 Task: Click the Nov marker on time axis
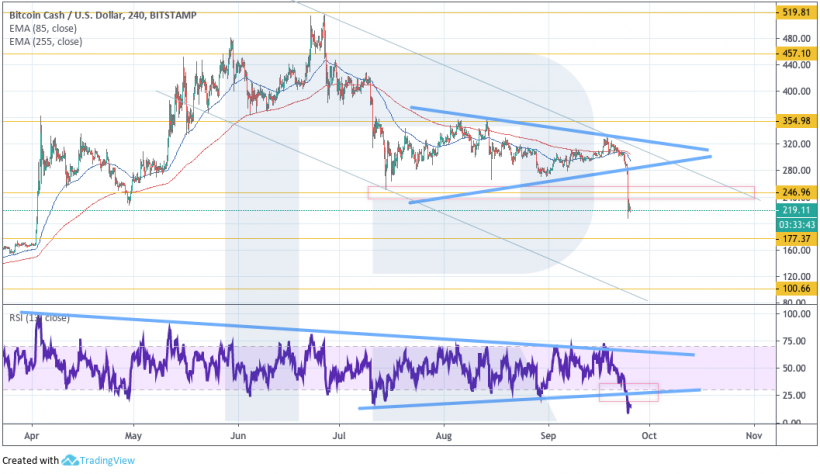pyautogui.click(x=754, y=437)
